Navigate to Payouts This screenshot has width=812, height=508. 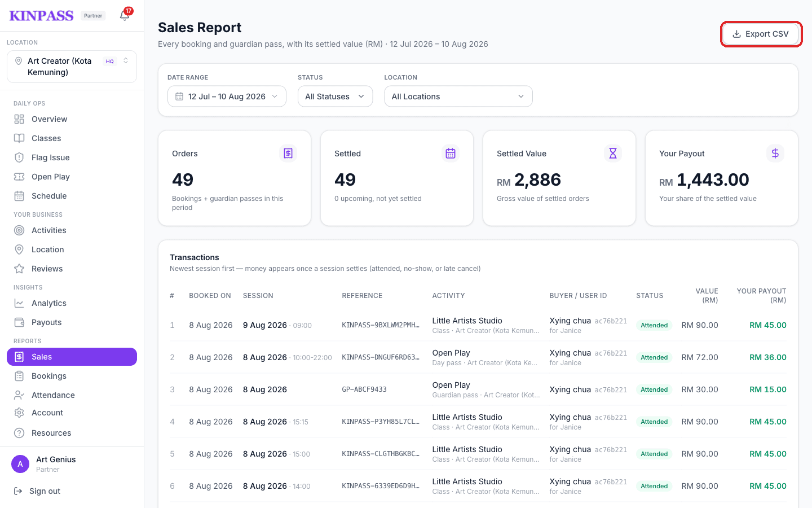[x=72, y=322]
